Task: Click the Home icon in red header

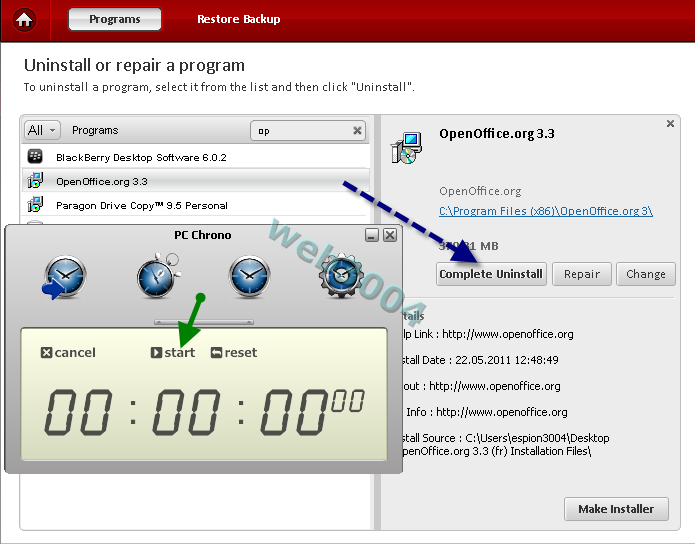Action: [24, 20]
